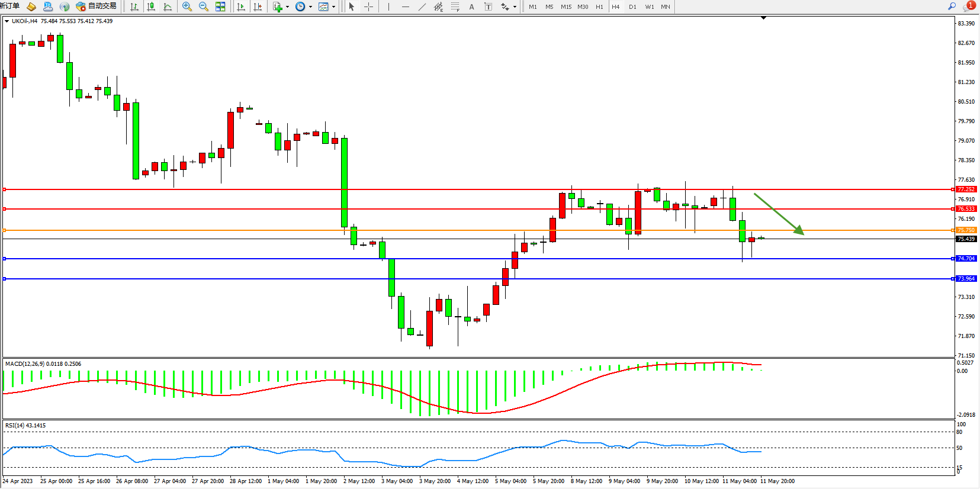Expand the add indicators dropdown arrow

tap(288, 7)
